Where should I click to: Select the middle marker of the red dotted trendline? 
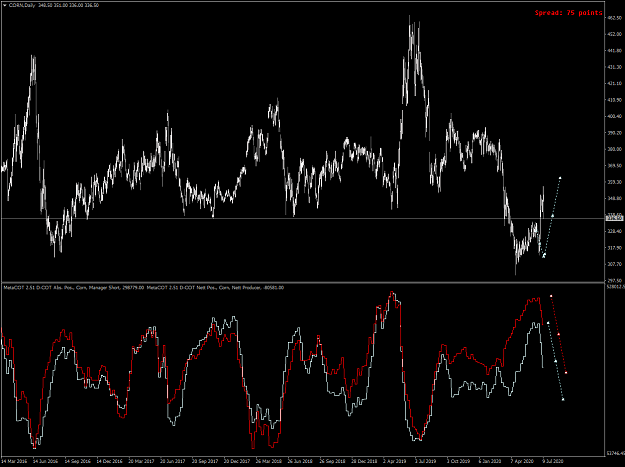click(558, 334)
